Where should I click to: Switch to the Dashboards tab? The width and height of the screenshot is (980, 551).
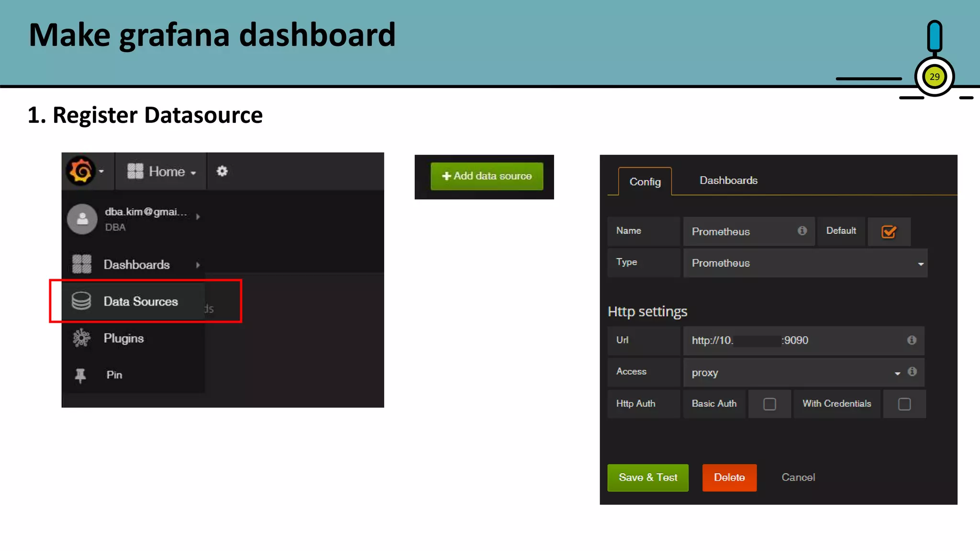click(x=728, y=180)
